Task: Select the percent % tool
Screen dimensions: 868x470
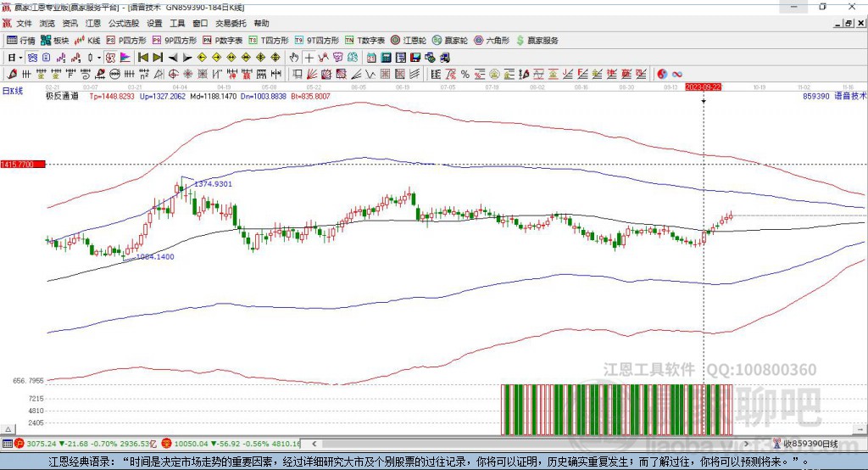Action: click(x=465, y=74)
